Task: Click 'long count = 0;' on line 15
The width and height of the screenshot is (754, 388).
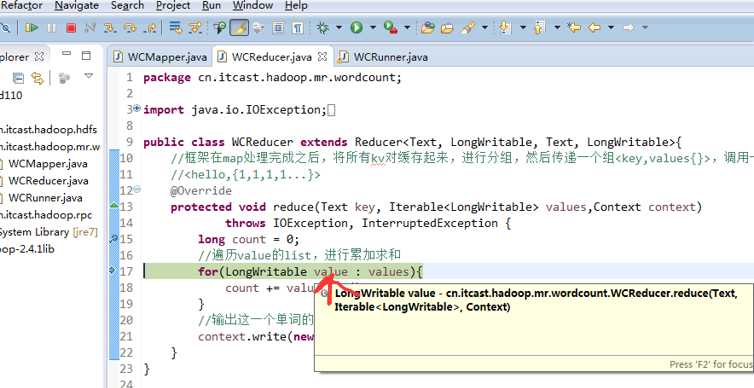Action: click(x=249, y=239)
